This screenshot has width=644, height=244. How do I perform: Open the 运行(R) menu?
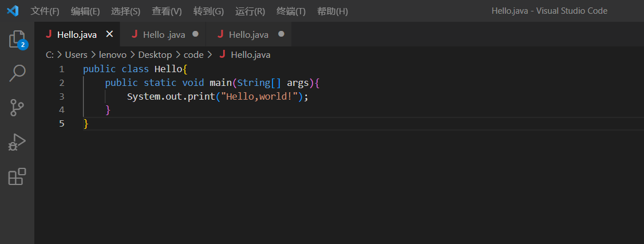[250, 11]
